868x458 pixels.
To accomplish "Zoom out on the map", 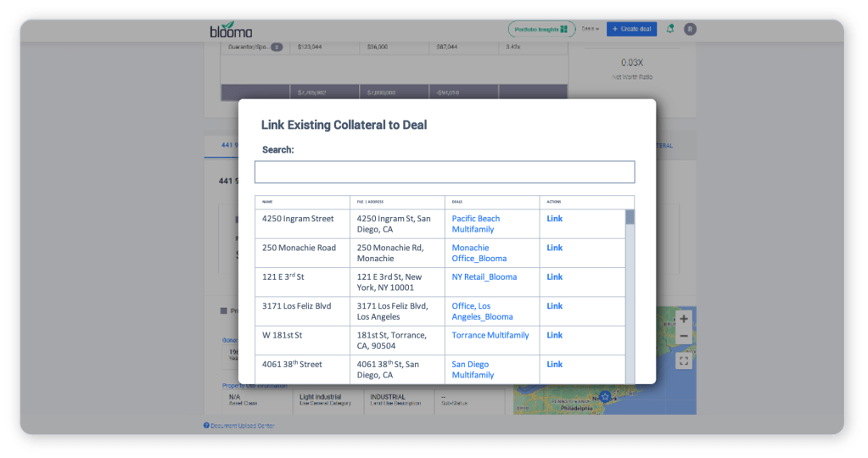I will (684, 337).
